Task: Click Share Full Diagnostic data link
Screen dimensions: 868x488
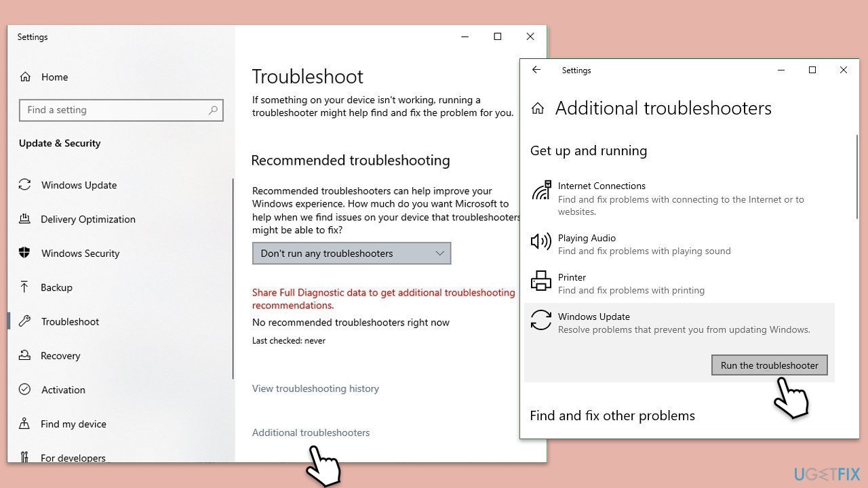Action: (384, 299)
